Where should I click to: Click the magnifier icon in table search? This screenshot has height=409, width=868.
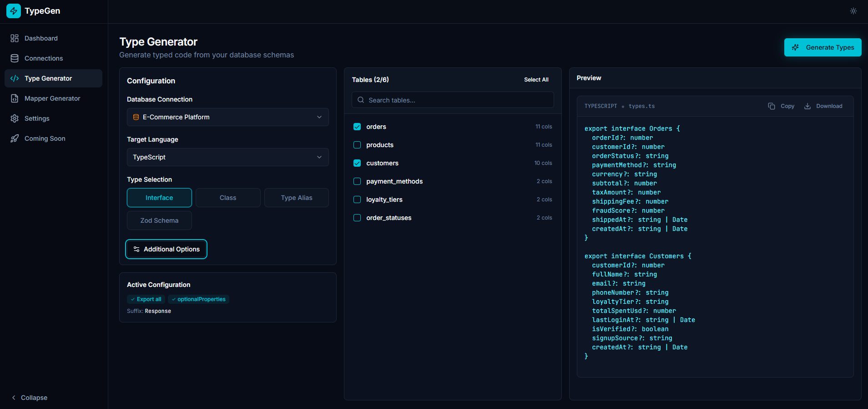[x=361, y=100]
